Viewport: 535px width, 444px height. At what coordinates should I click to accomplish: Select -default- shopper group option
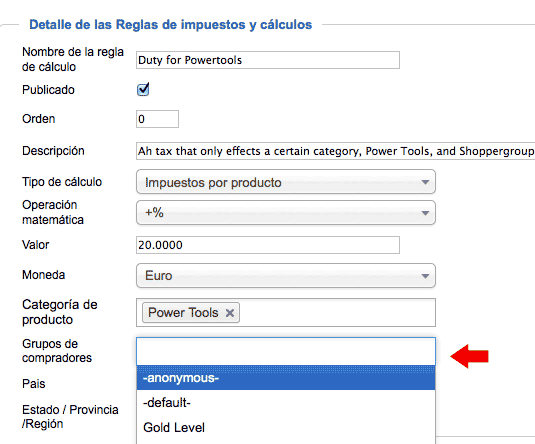coord(286,403)
